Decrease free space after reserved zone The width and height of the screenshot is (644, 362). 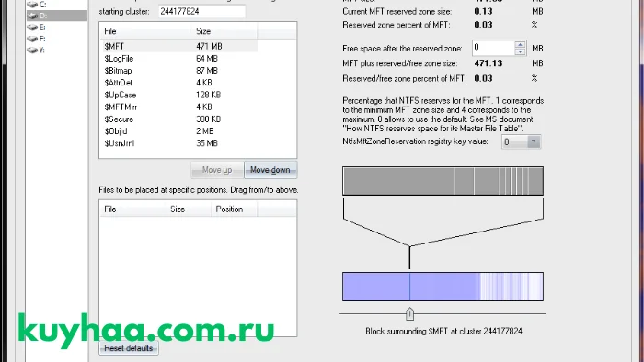click(520, 51)
